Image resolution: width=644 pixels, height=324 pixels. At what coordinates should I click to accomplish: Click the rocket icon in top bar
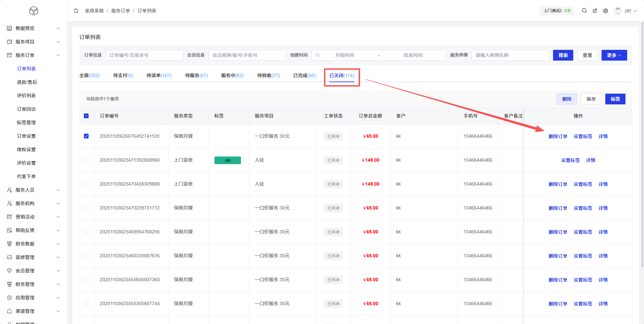[x=595, y=11]
